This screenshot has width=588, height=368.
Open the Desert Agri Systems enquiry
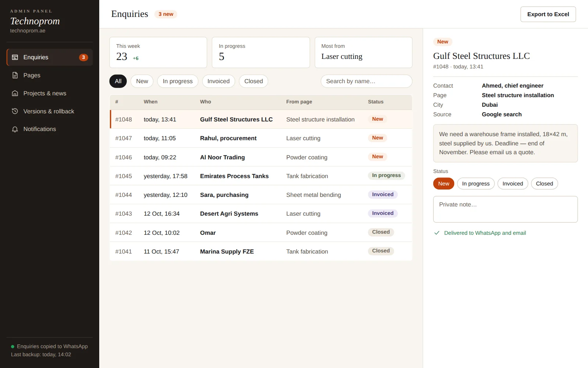pyautogui.click(x=261, y=213)
